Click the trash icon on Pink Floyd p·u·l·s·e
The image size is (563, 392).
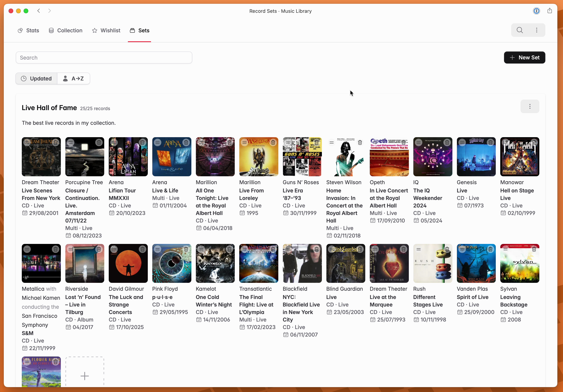[x=186, y=249]
